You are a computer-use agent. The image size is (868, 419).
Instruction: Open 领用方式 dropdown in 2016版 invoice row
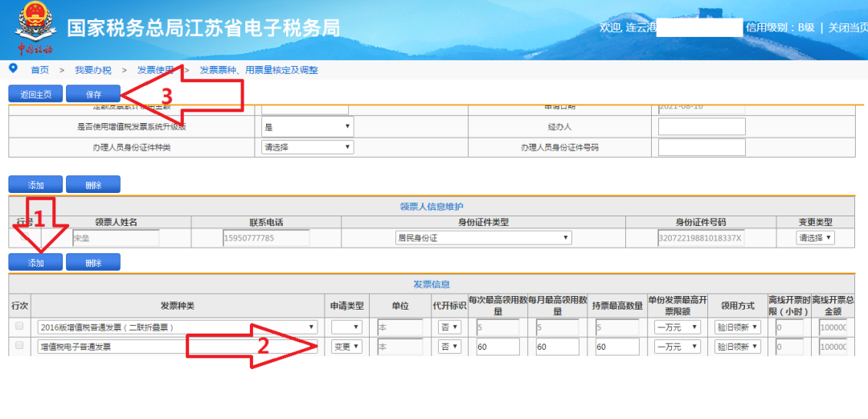point(737,327)
